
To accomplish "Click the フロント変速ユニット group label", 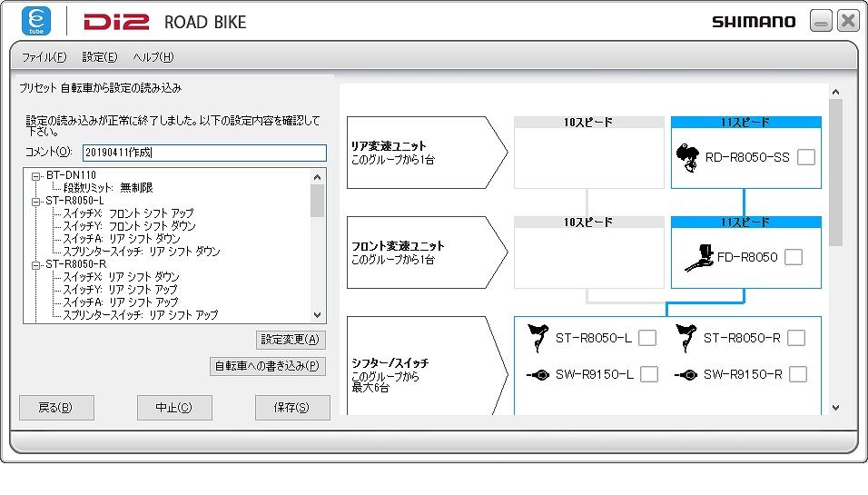I will click(398, 246).
